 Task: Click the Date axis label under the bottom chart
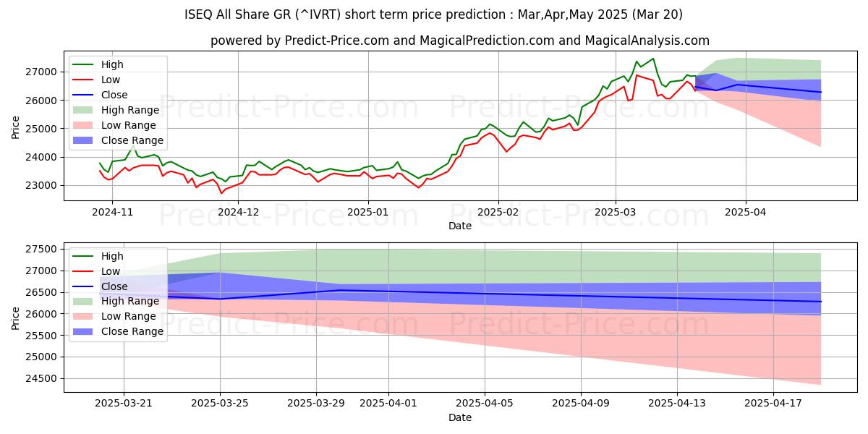point(459,417)
